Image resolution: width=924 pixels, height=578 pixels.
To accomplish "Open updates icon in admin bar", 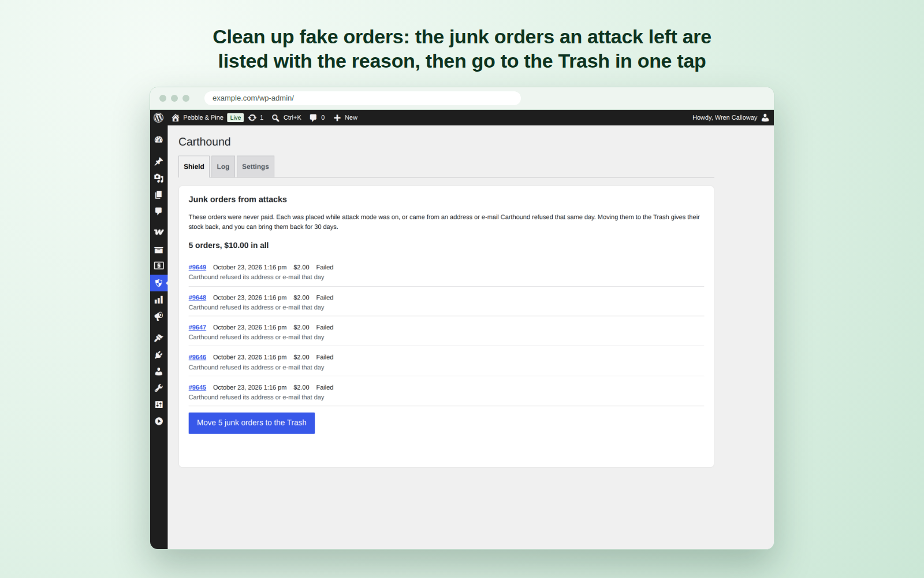I will [x=256, y=117].
